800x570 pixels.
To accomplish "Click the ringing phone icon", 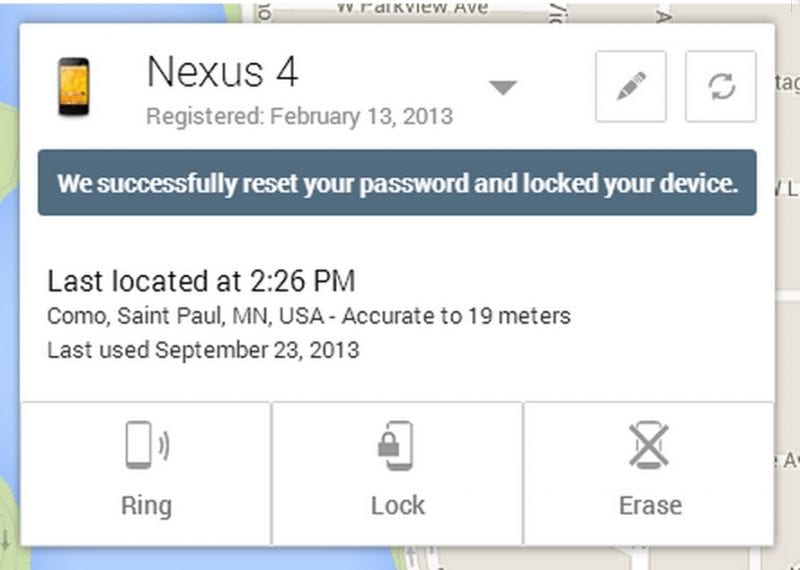I will click(146, 445).
